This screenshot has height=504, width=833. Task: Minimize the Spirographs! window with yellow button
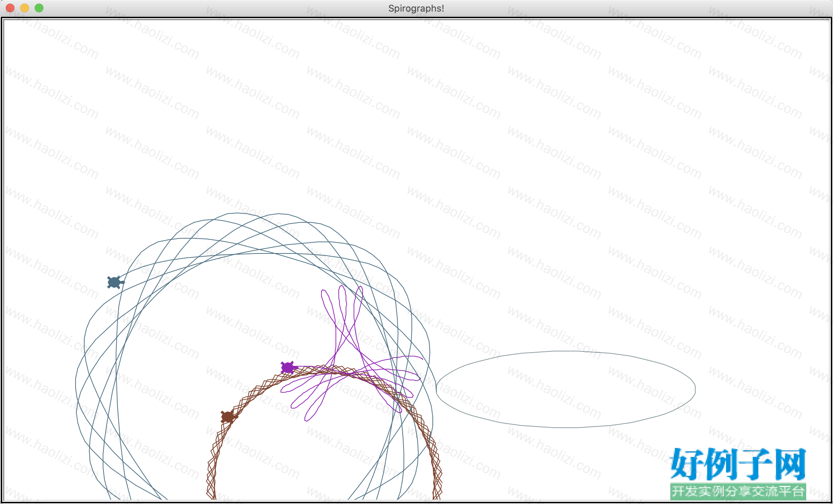(25, 8)
